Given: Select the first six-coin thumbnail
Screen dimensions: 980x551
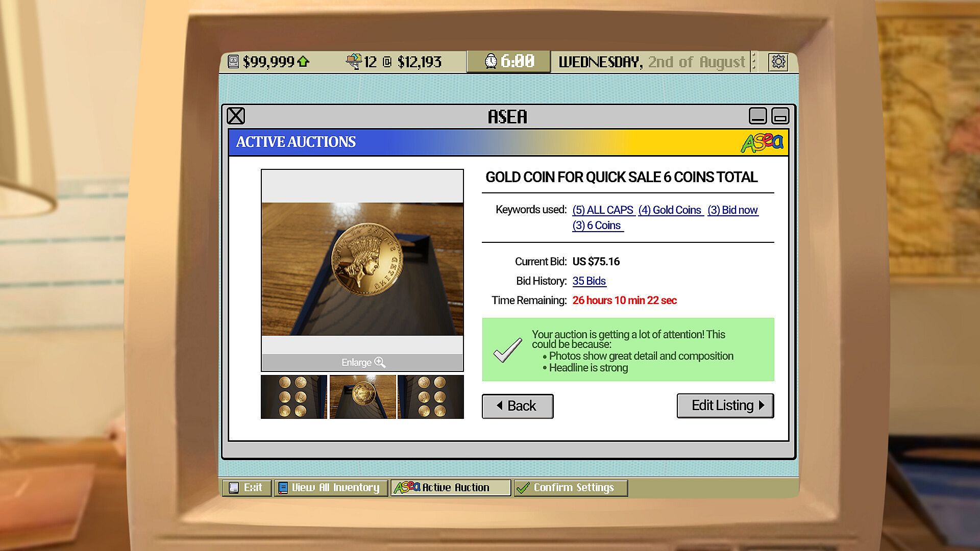Looking at the screenshot, I should click(293, 397).
